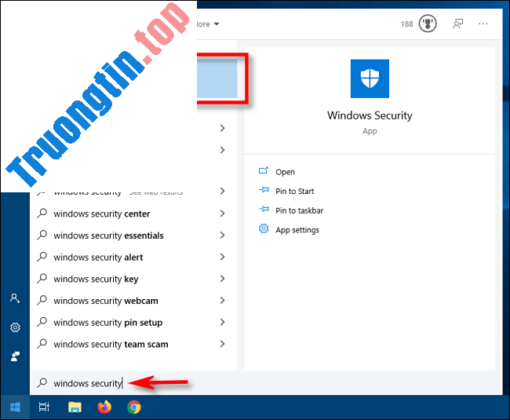Expand 'windows security pin setup' chevron

click(223, 322)
